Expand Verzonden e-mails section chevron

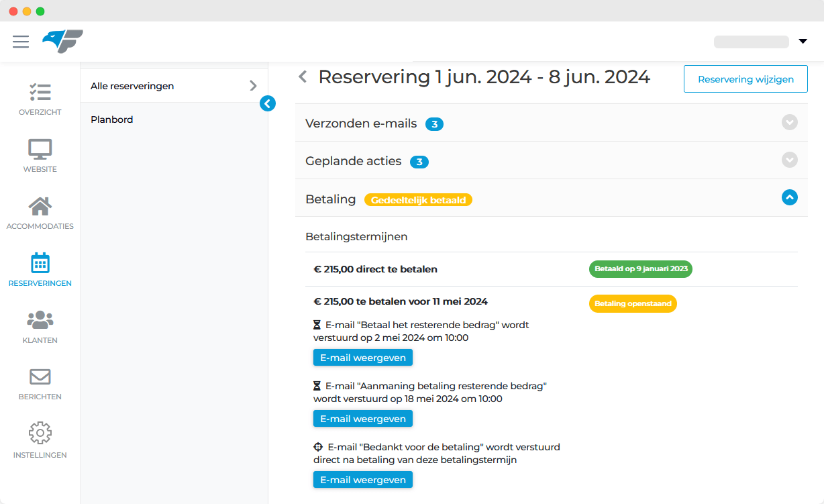pos(790,122)
